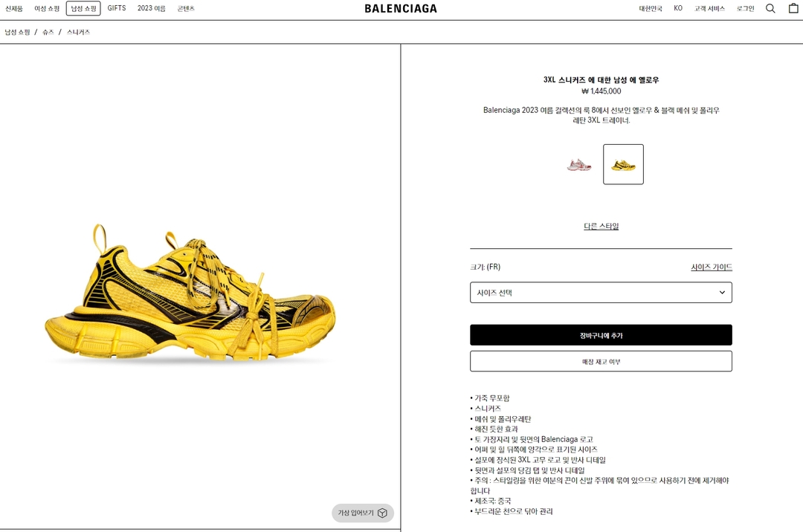
Task: Open the 사이즈 가이드 link
Action: click(x=712, y=267)
